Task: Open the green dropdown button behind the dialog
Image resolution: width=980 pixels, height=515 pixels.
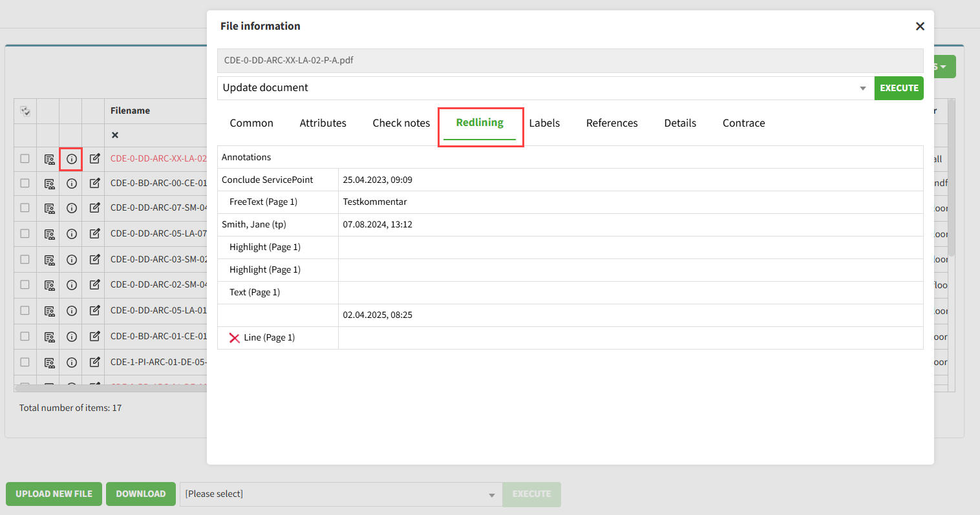Action: tap(944, 67)
